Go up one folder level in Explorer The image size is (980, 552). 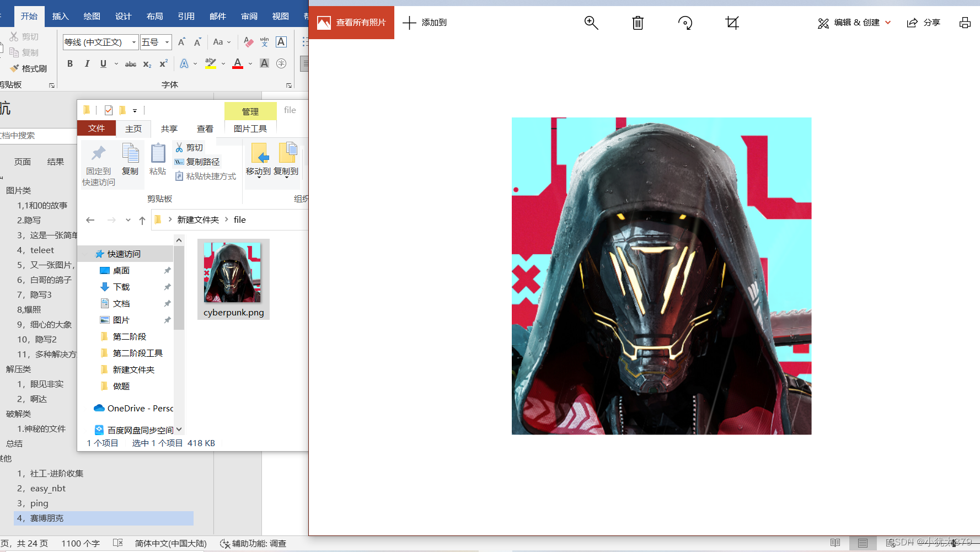tap(142, 220)
